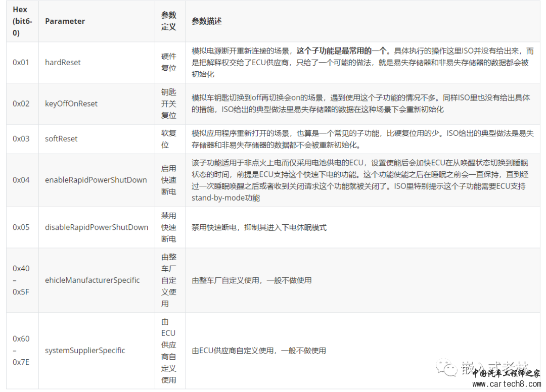Click the hardReset description starting "模拟电源断开"
Viewport: 546px width, 392px height.
point(362,63)
